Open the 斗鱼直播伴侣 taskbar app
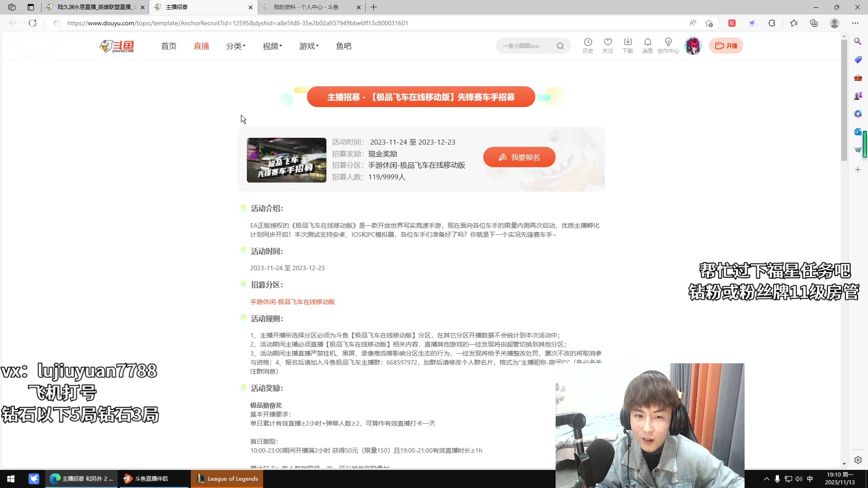 154,479
